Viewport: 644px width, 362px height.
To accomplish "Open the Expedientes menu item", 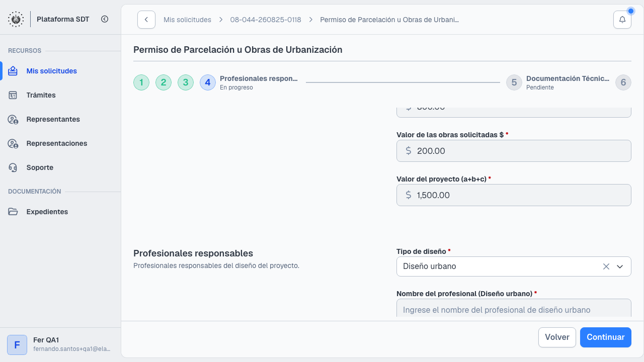I will pos(61,212).
